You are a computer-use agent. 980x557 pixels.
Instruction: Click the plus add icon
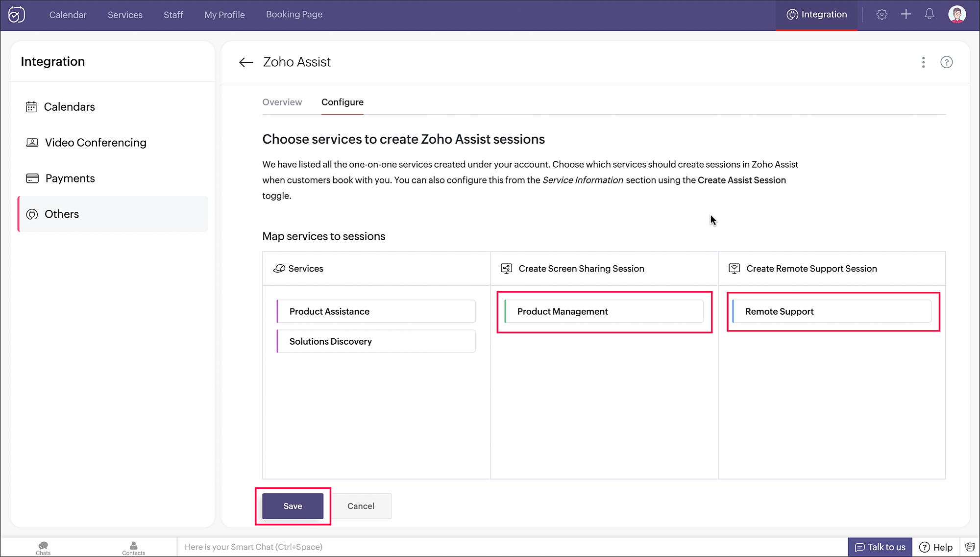(906, 14)
